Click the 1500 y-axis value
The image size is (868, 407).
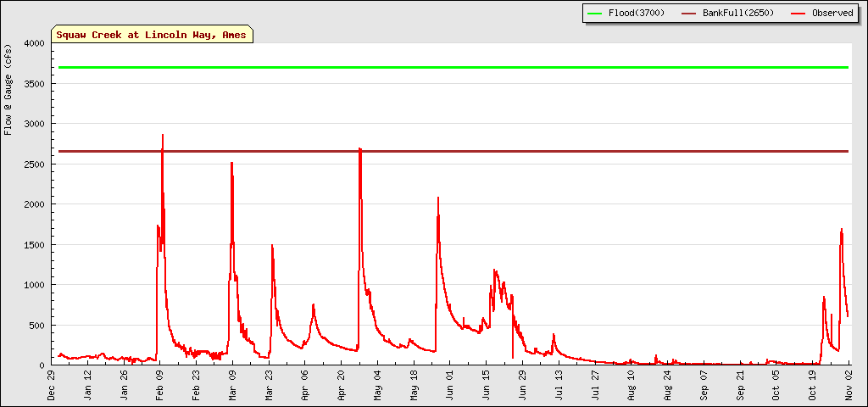click(x=36, y=245)
